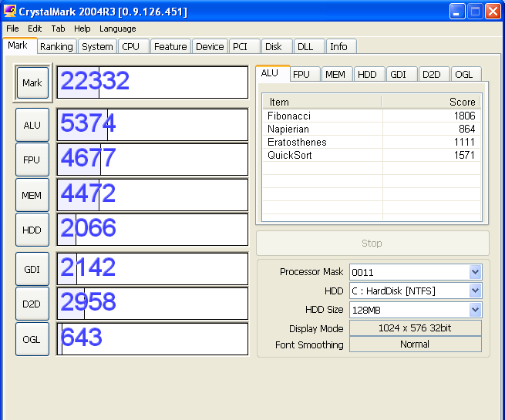Select the main Mark tab
Screen dimensions: 505x420
[20, 45]
